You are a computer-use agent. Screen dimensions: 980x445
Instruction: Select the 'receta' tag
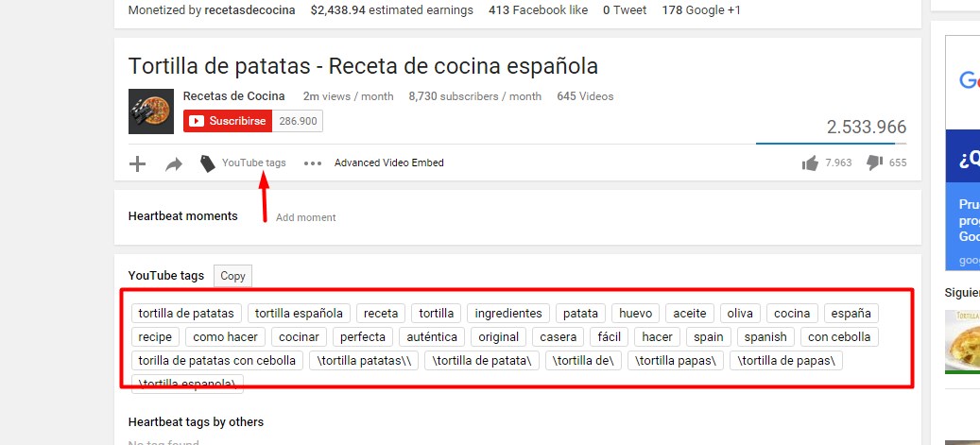(381, 313)
